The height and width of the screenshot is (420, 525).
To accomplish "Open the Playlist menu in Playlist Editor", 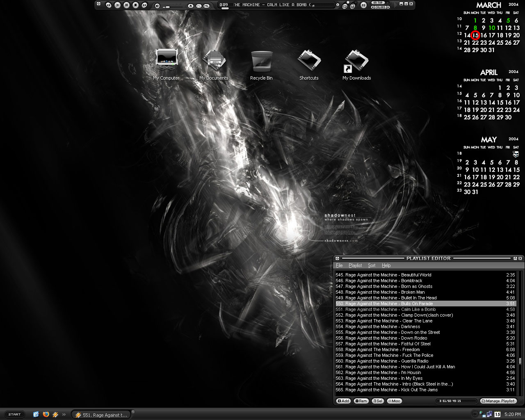I will 355,265.
